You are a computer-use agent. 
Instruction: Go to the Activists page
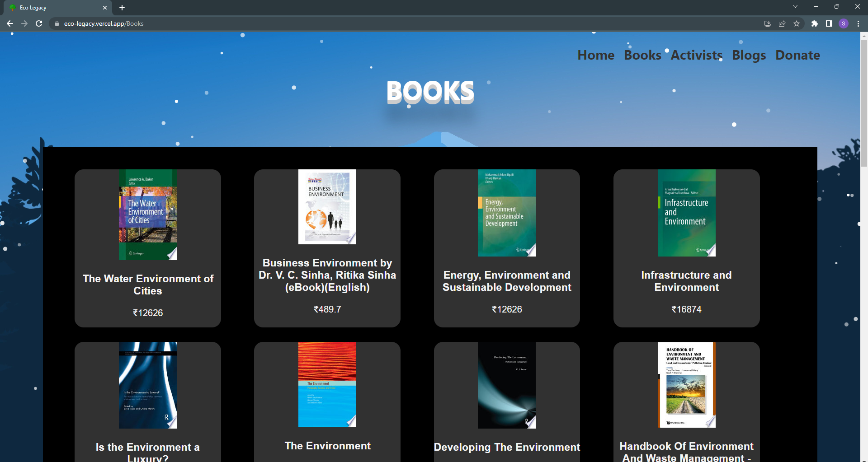point(696,55)
